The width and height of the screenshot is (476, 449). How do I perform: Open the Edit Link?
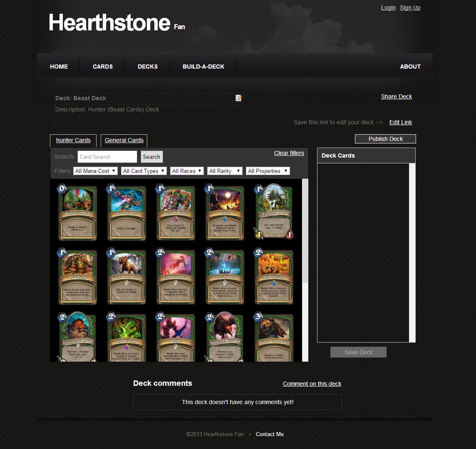coord(401,122)
